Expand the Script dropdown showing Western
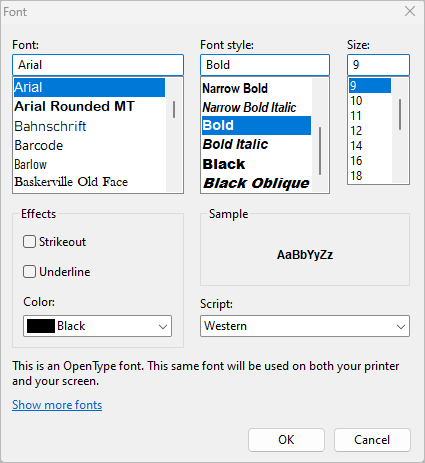Image resolution: width=425 pixels, height=463 pixels. tap(305, 326)
